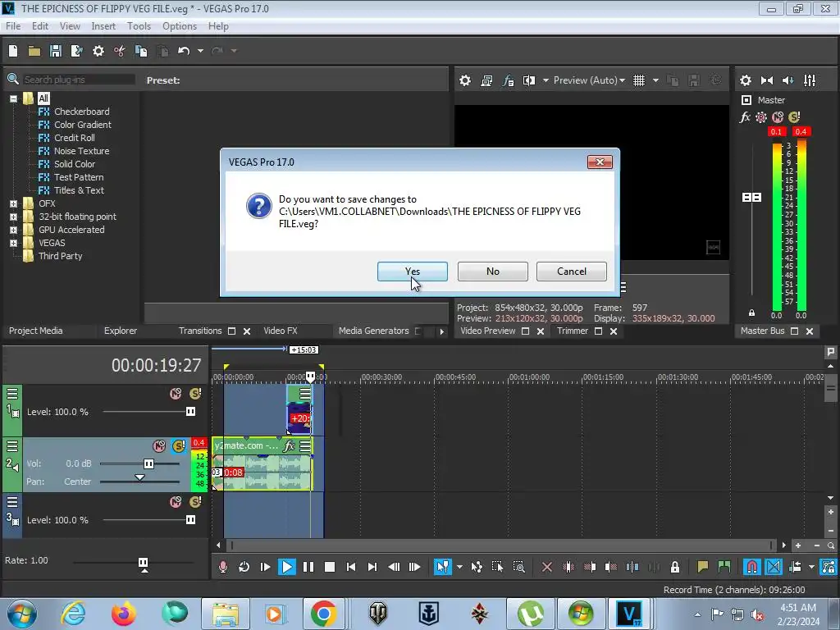Open the File menu

click(13, 26)
